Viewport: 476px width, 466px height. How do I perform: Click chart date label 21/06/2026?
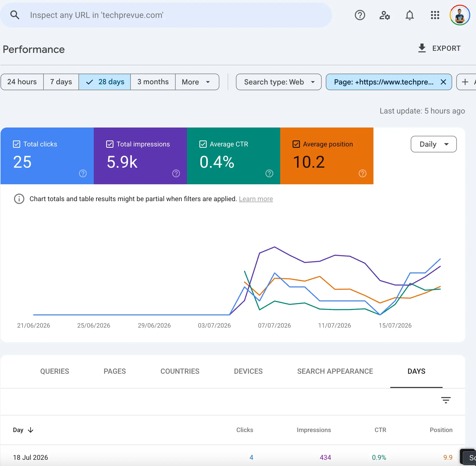[34, 326]
